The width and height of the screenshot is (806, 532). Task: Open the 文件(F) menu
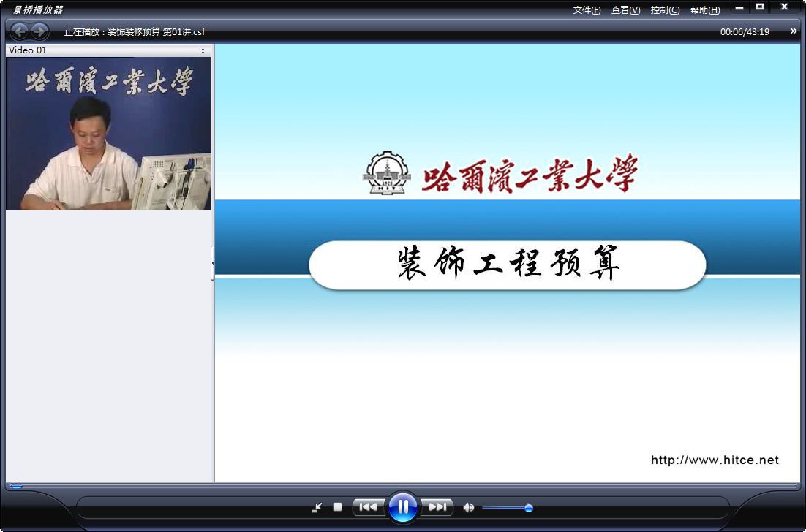tap(587, 9)
